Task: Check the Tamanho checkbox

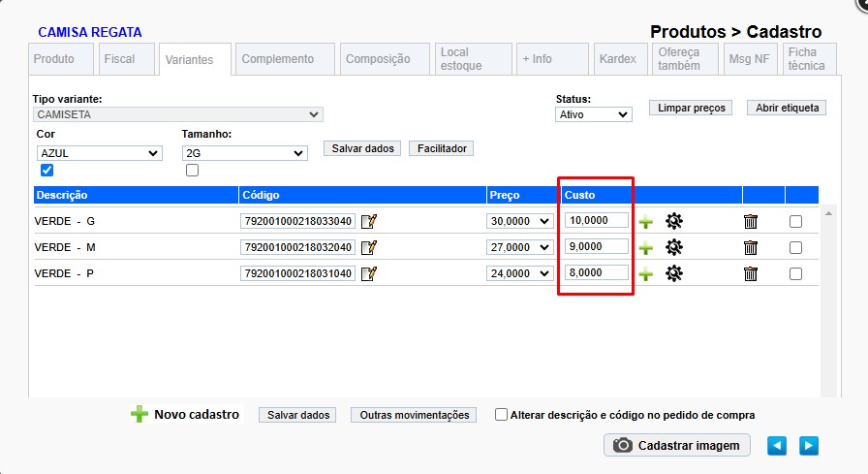Action: click(x=192, y=170)
